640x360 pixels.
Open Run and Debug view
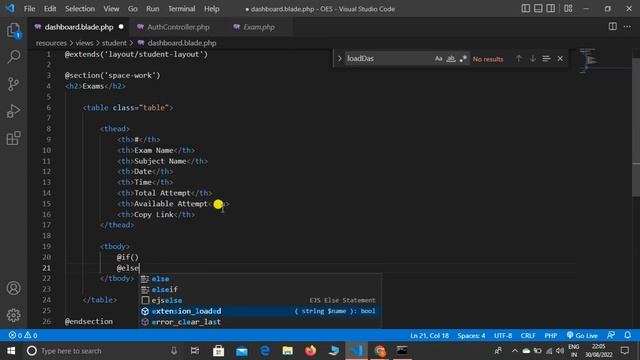click(x=13, y=111)
